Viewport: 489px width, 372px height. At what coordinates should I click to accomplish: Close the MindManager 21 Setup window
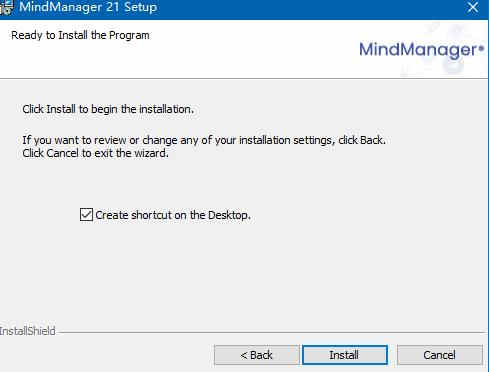(473, 7)
